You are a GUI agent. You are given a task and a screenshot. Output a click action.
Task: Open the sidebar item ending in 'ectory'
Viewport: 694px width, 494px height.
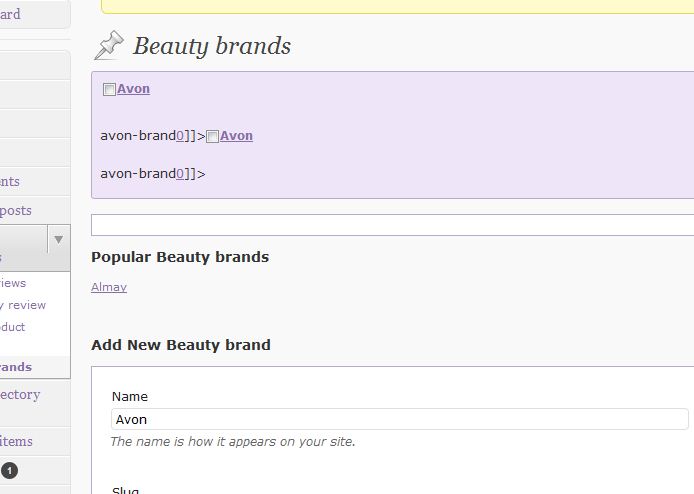click(x=20, y=394)
